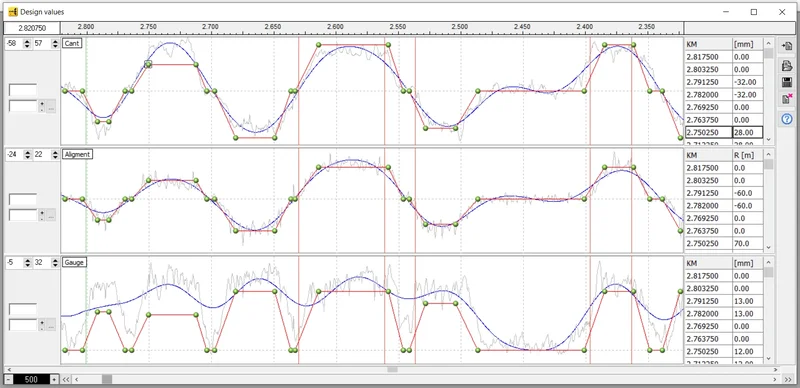The height and width of the screenshot is (388, 800).
Task: Click the Cant table scroll down arrow
Action: [768, 139]
